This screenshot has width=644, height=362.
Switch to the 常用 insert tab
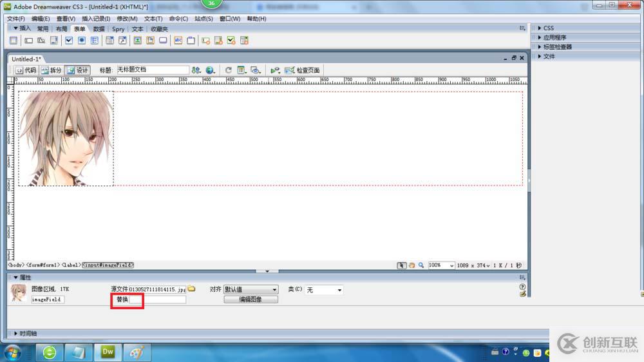(43, 29)
